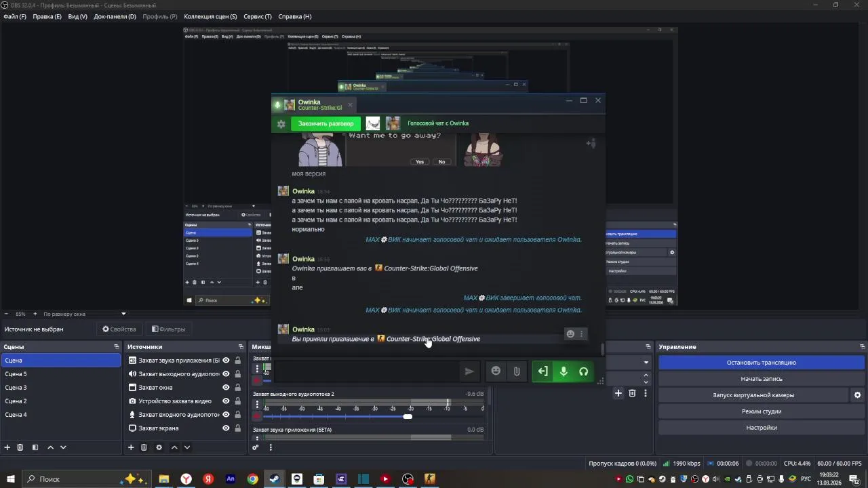Viewport: 868px width, 488px height.
Task: Open mixer options three-dot menu at bottom
Action: tap(271, 447)
